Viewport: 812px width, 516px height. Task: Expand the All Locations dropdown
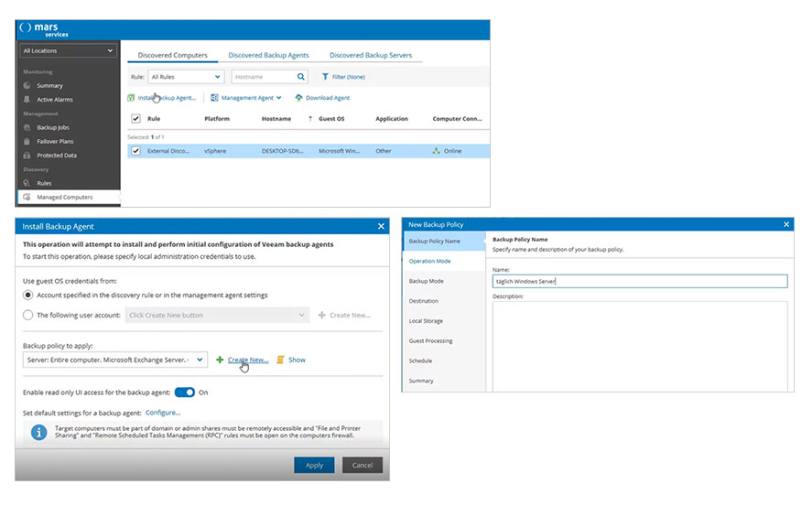[69, 51]
